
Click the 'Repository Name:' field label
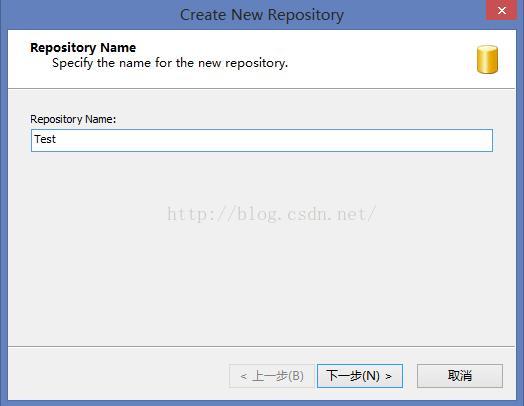pos(73,119)
